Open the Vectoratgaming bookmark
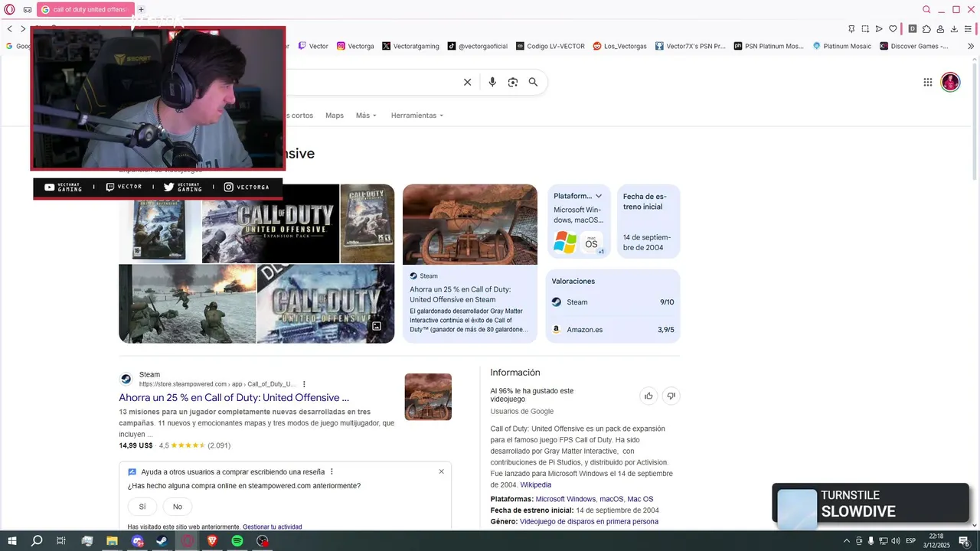Image resolution: width=980 pixels, height=551 pixels. tap(410, 46)
